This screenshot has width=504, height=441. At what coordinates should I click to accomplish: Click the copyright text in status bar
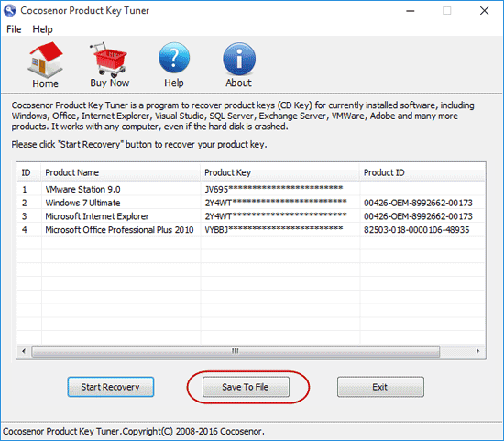tap(134, 431)
